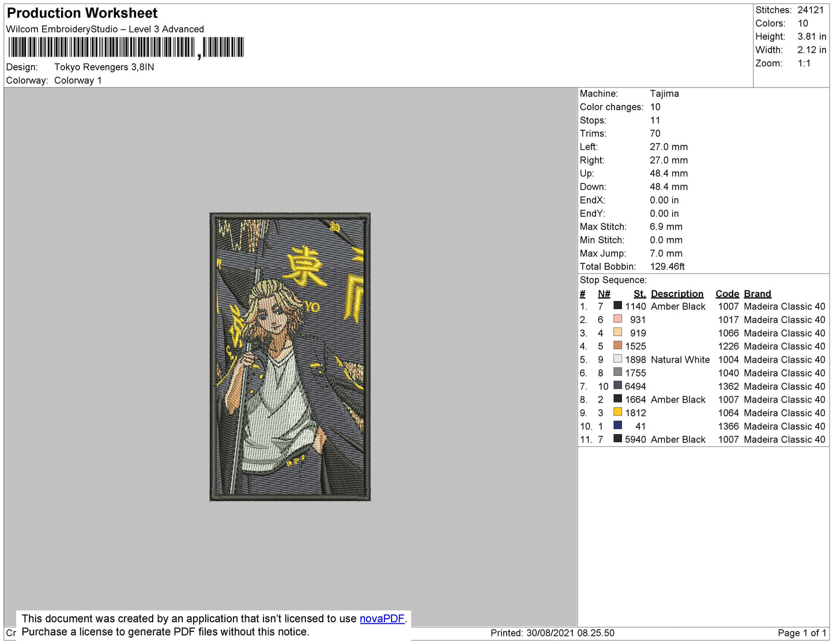The image size is (833, 644).
Task: Click the Stops value '11'
Action: [655, 120]
